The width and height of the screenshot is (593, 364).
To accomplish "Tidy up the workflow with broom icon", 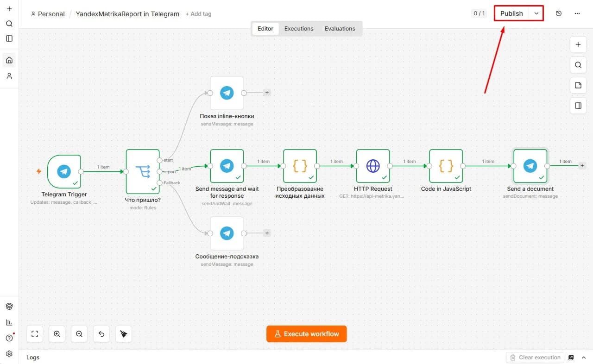I will (124, 334).
